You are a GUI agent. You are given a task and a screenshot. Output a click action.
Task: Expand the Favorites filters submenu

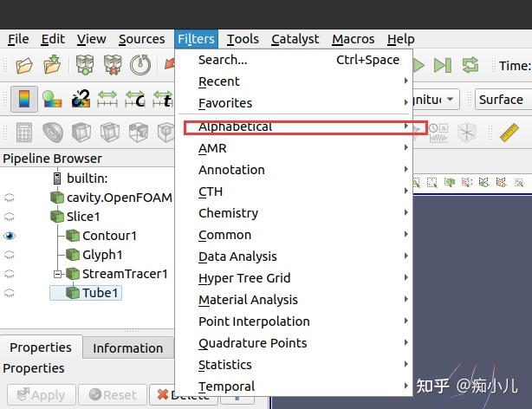(x=294, y=103)
